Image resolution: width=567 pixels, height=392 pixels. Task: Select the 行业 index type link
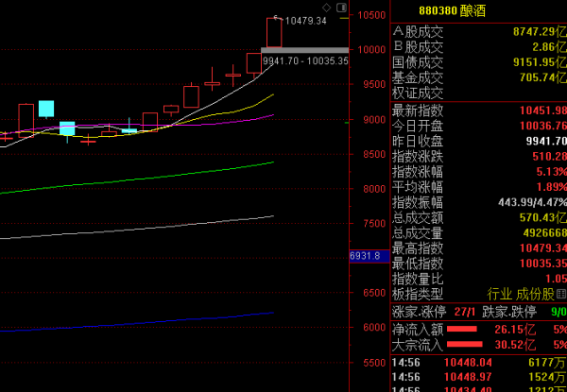coord(499,294)
